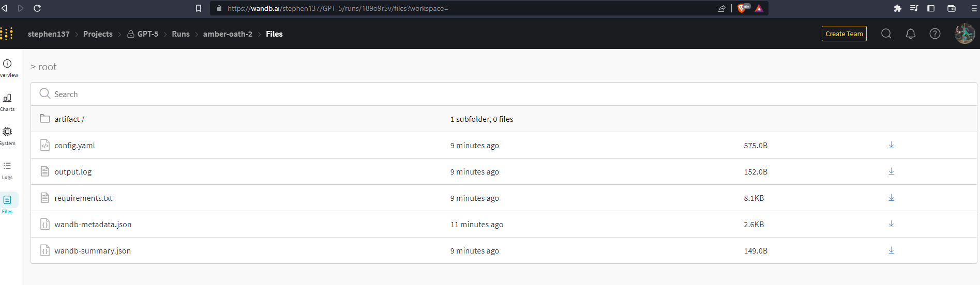This screenshot has height=285, width=980.
Task: Open the help question mark menu
Action: click(935, 34)
